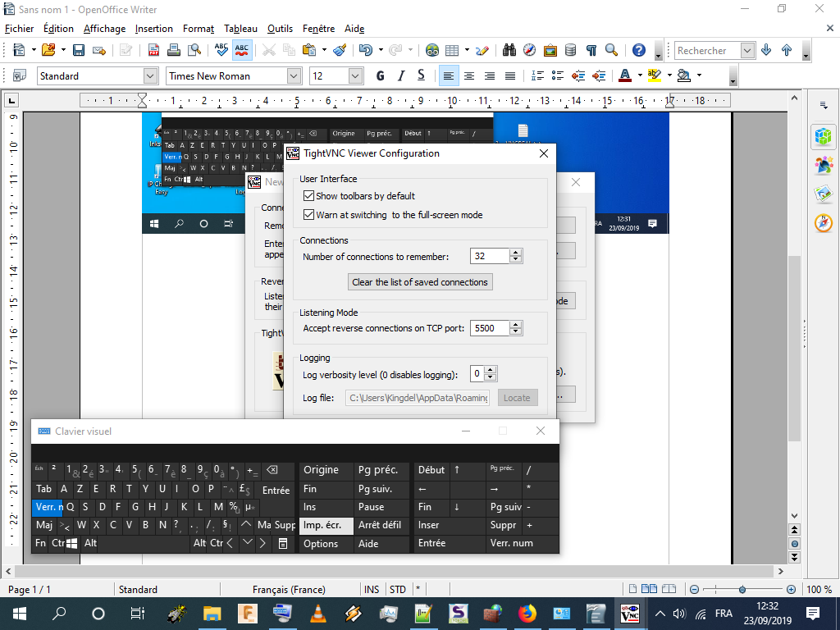Open Firefox from the Windows taskbar
Viewport: 840px width, 630px height.
click(x=527, y=613)
